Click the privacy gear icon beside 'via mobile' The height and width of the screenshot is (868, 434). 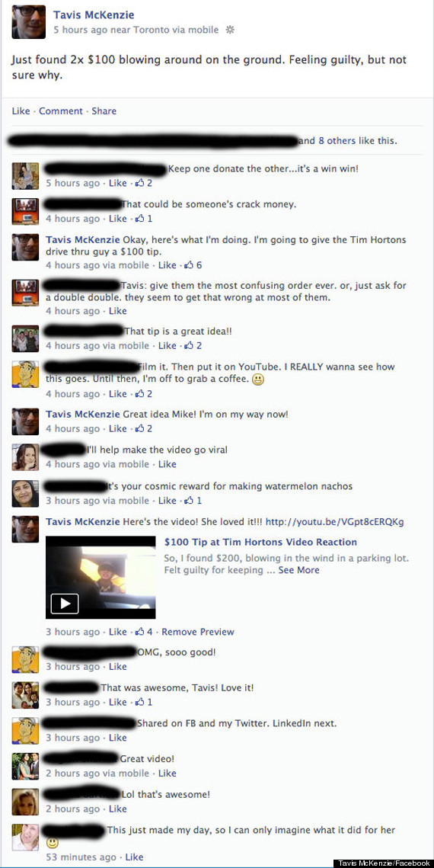coord(230,30)
